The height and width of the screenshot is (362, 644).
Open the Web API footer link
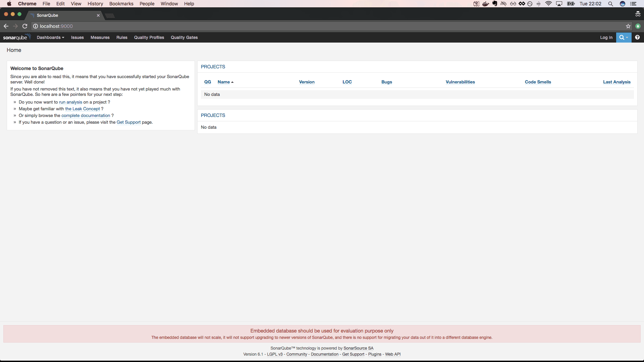point(393,354)
